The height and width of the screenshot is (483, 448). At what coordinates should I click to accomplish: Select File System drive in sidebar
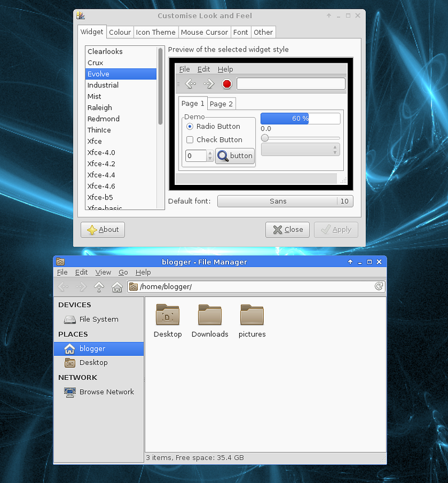coord(99,319)
